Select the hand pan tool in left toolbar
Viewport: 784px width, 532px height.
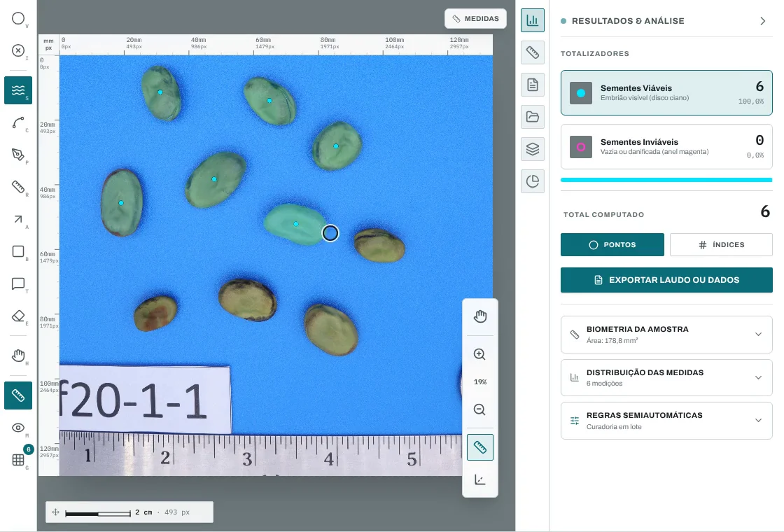(x=18, y=356)
